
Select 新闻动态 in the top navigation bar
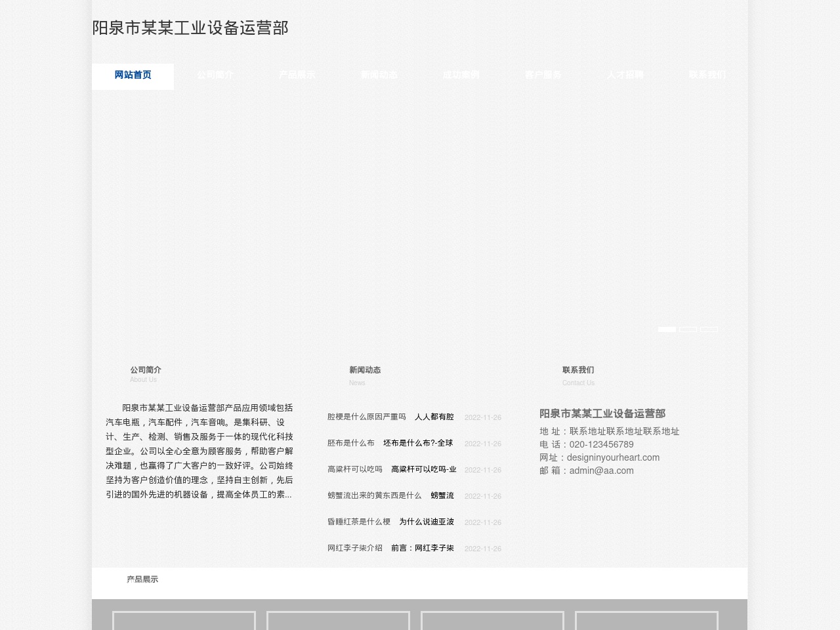click(x=379, y=75)
